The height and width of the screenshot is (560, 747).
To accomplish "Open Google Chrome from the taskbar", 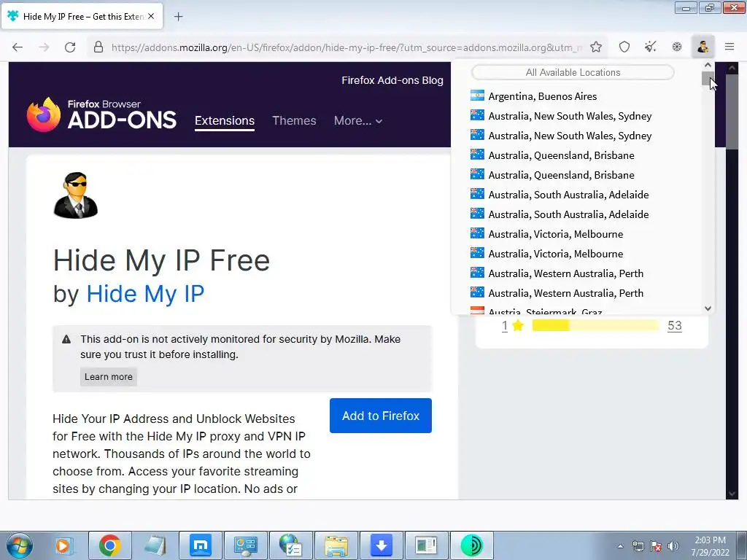I will pyautogui.click(x=109, y=545).
